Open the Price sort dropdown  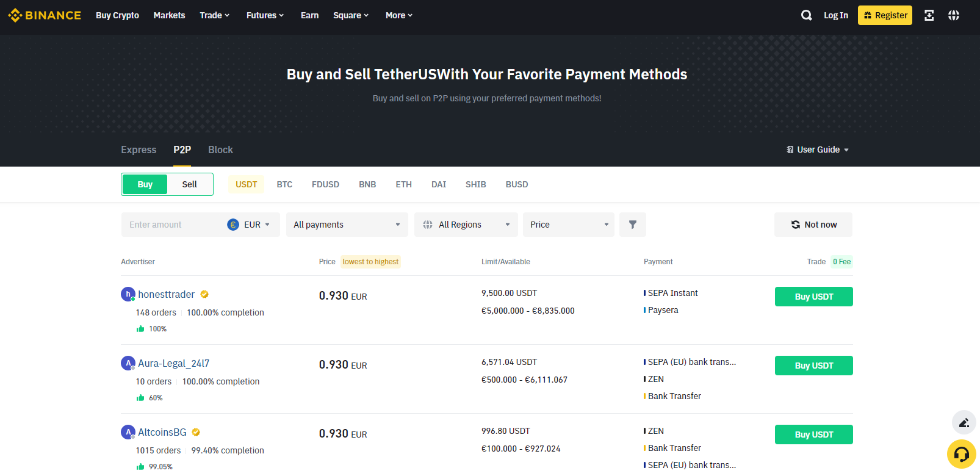(569, 225)
